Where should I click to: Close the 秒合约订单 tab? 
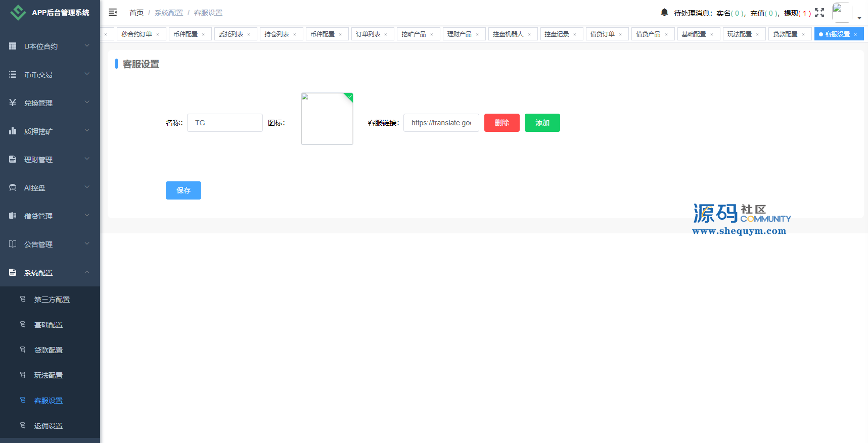click(x=158, y=34)
